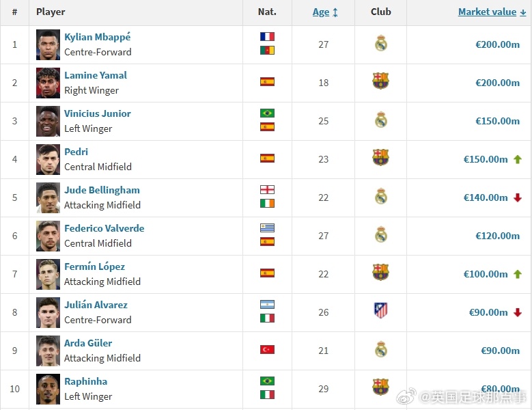Click Pedri's player portrait thumbnail
This screenshot has height=410, width=532.
pos(48,159)
